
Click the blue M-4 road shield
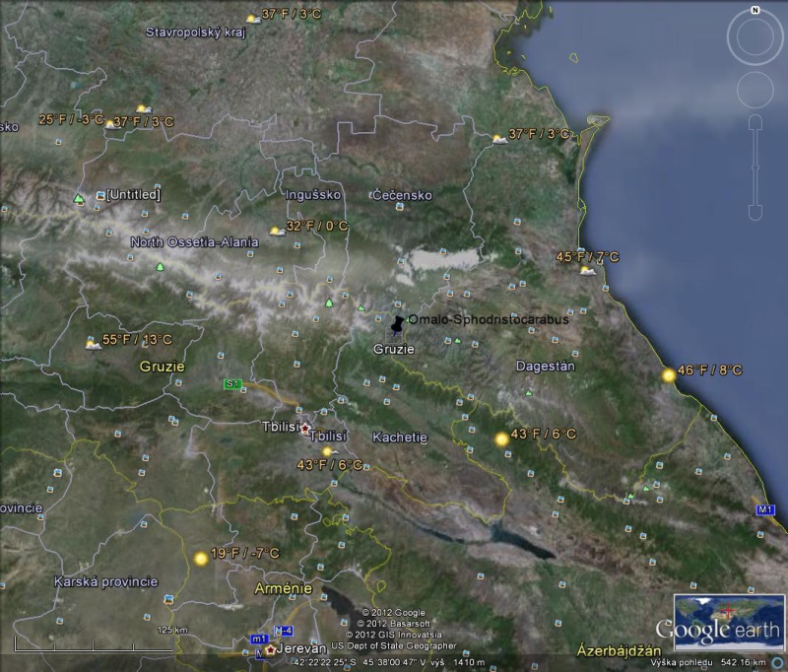(x=284, y=631)
